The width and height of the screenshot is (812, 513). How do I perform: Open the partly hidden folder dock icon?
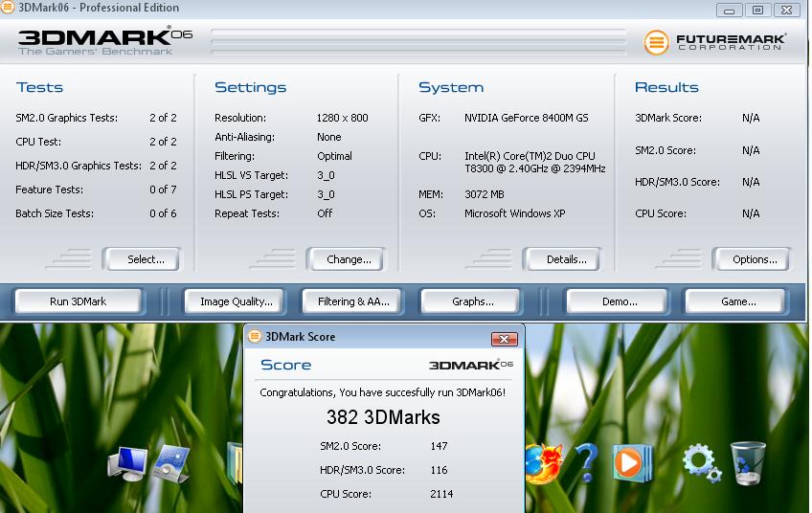[x=236, y=463]
